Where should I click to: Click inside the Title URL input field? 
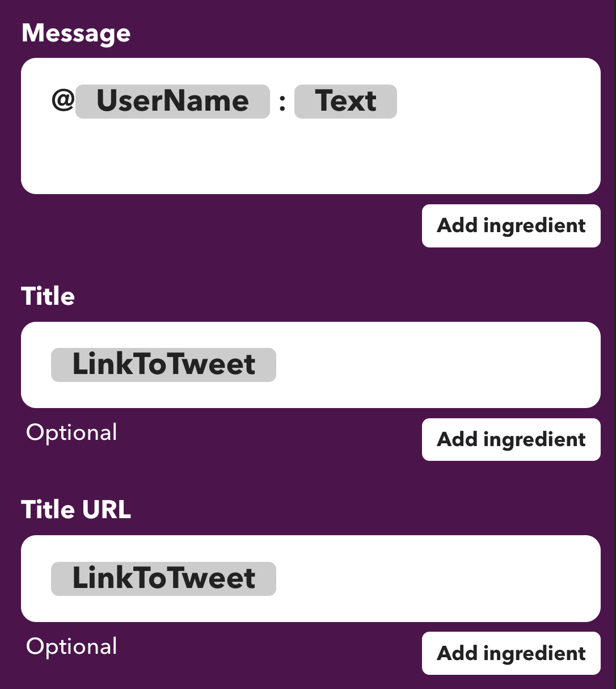(x=425, y=578)
